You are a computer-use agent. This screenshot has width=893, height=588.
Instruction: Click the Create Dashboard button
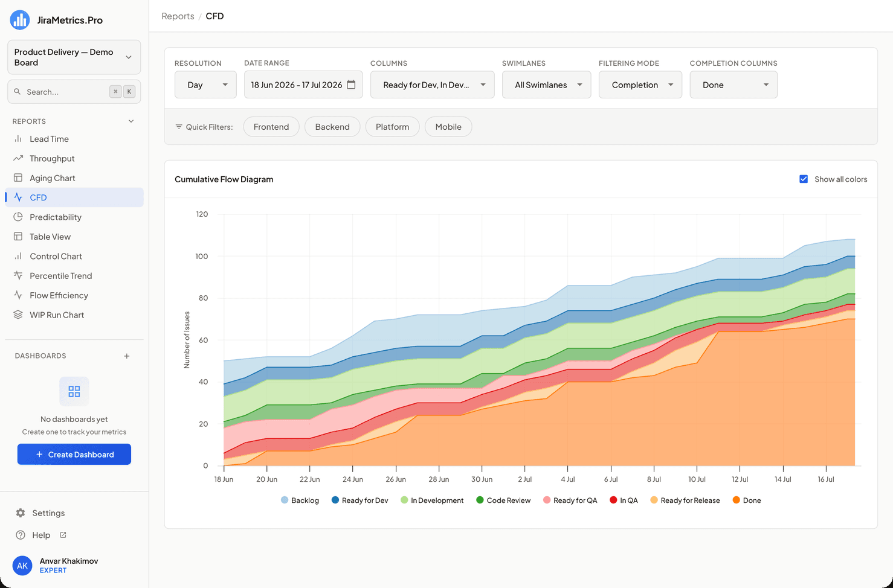pos(74,455)
